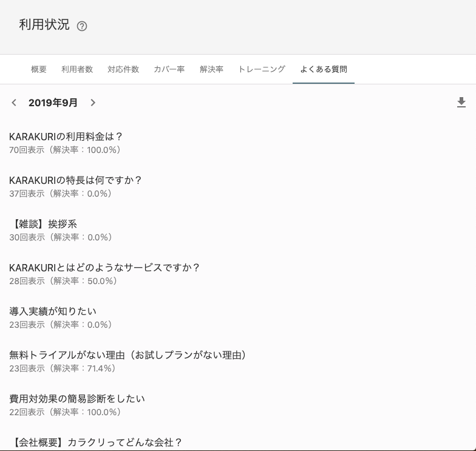Select question KARAKURIの特長は何ですか？

point(75,180)
